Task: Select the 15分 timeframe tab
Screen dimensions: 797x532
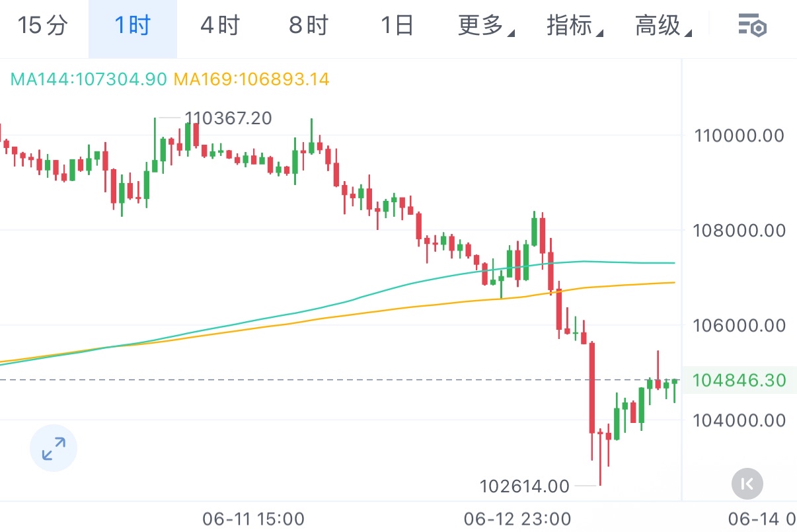Action: [x=43, y=26]
